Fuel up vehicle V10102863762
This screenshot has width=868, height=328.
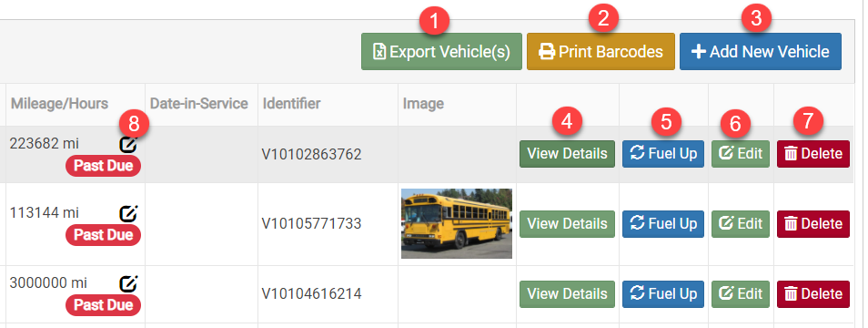tap(663, 153)
